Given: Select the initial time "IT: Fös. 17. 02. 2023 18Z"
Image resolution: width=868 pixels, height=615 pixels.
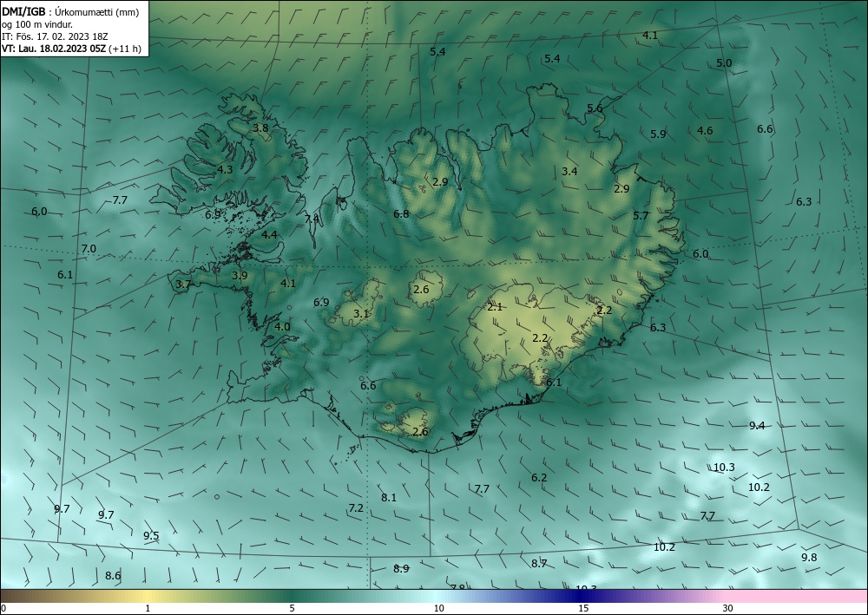Looking at the screenshot, I should (55, 36).
